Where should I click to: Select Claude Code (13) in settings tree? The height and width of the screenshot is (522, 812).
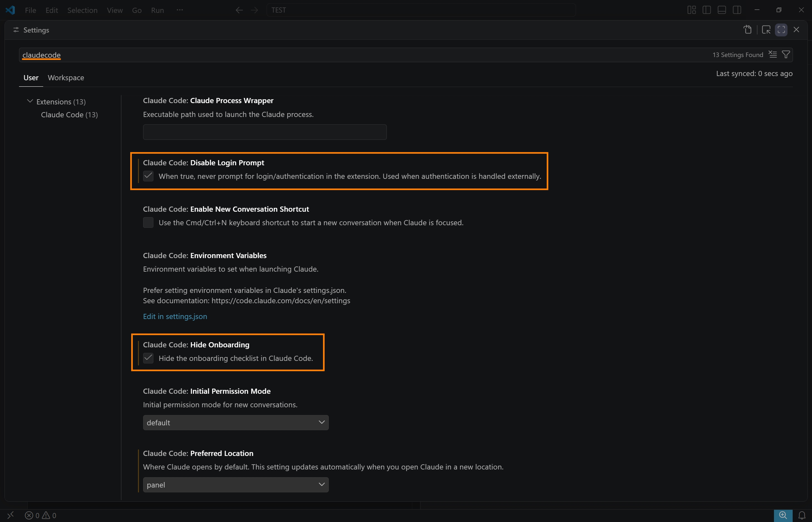click(70, 115)
